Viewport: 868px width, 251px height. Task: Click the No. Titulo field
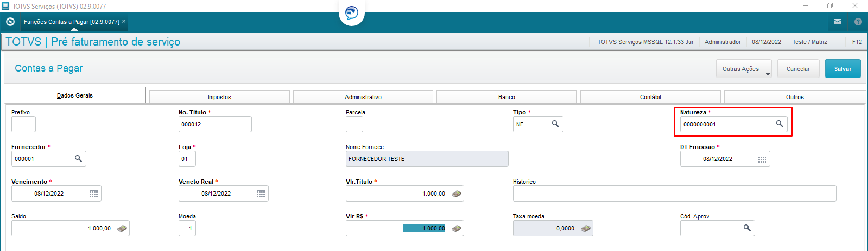[215, 124]
